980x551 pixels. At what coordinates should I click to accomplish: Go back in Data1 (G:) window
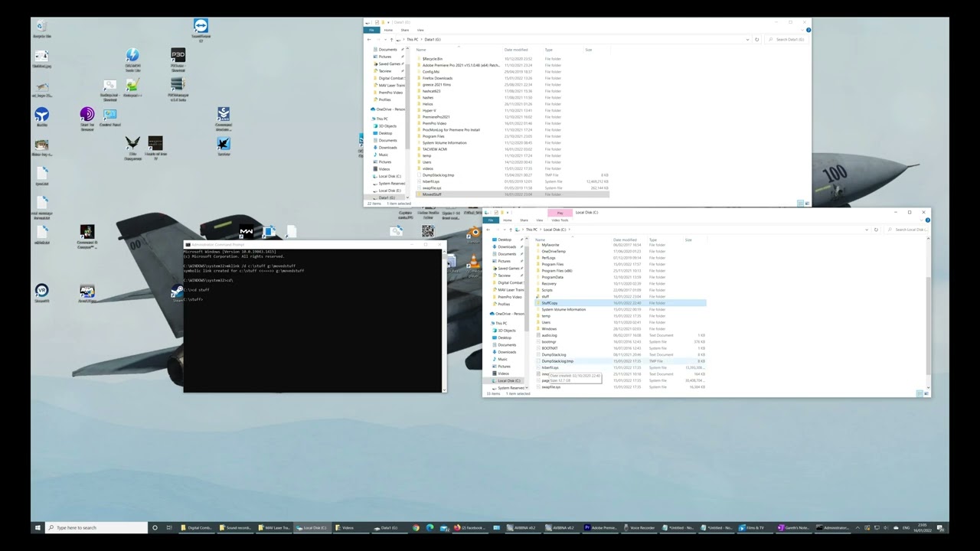(x=369, y=39)
